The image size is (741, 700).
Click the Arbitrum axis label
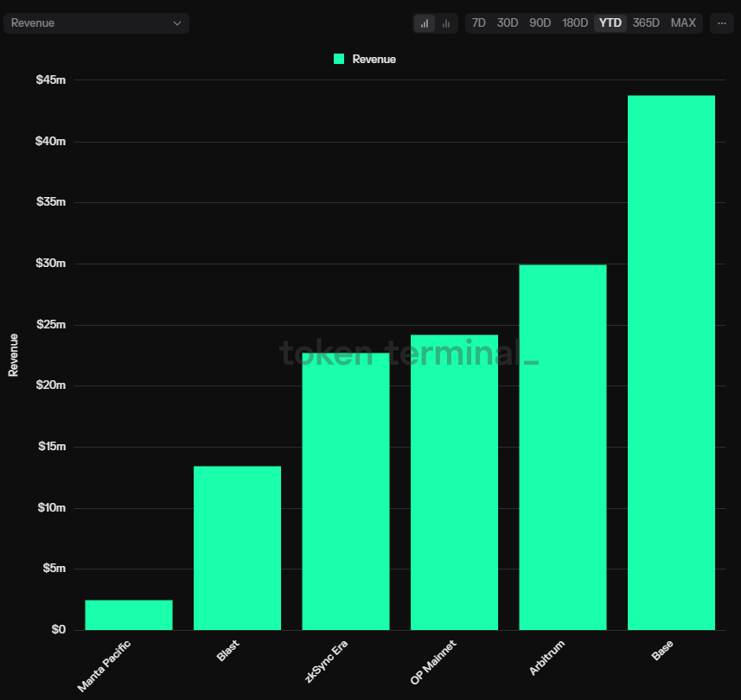(546, 658)
